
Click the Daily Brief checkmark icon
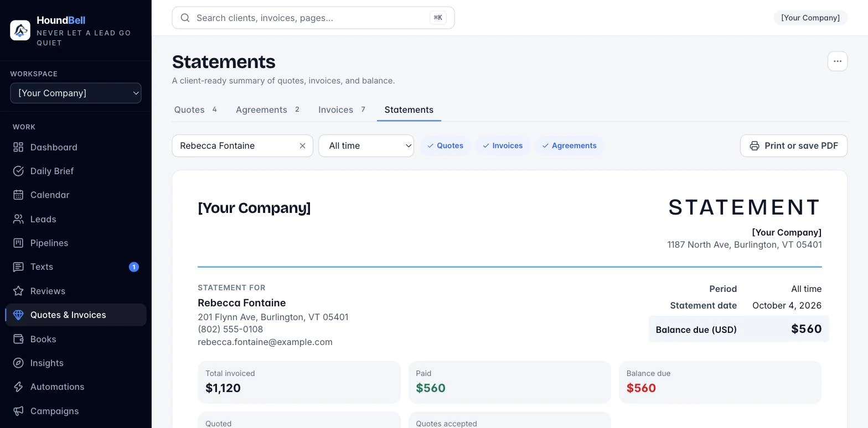point(18,171)
